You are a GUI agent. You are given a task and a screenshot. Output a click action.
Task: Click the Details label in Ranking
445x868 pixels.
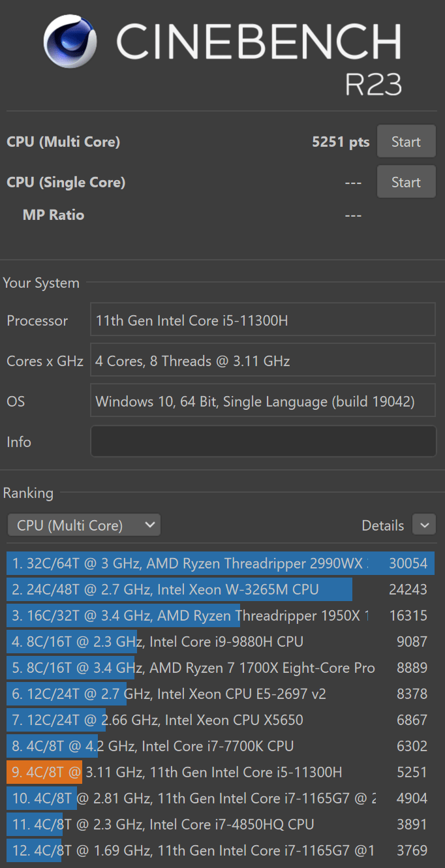click(x=383, y=525)
